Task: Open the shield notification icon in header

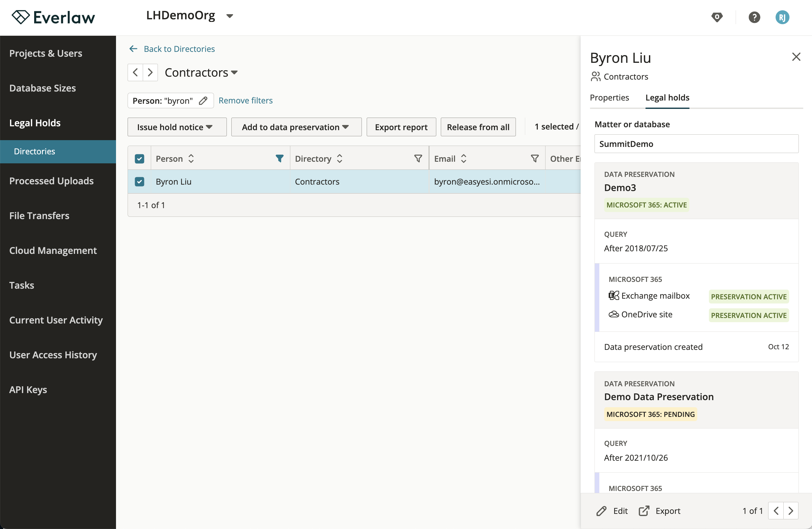Action: coord(717,17)
